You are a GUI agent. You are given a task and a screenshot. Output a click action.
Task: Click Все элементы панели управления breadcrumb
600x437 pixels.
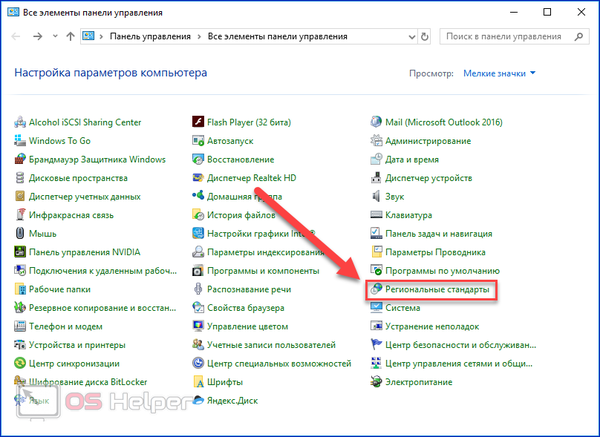(x=277, y=37)
